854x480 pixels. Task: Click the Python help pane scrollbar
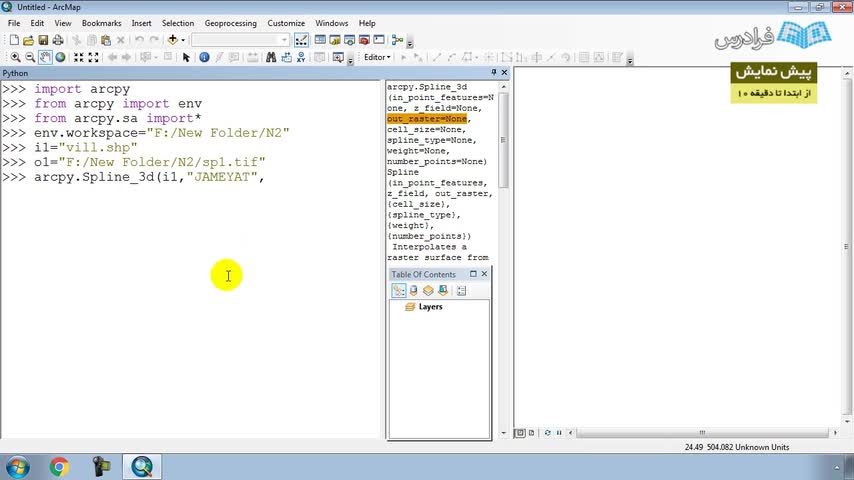pyautogui.click(x=503, y=140)
